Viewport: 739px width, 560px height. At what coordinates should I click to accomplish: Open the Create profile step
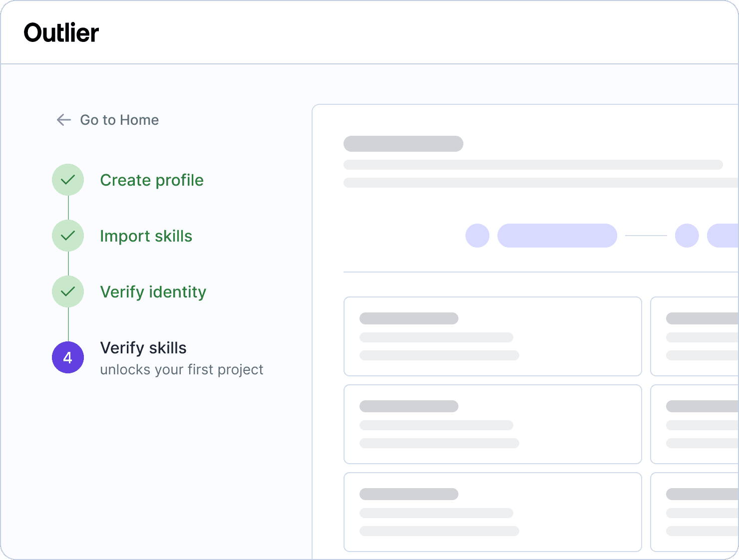click(152, 180)
